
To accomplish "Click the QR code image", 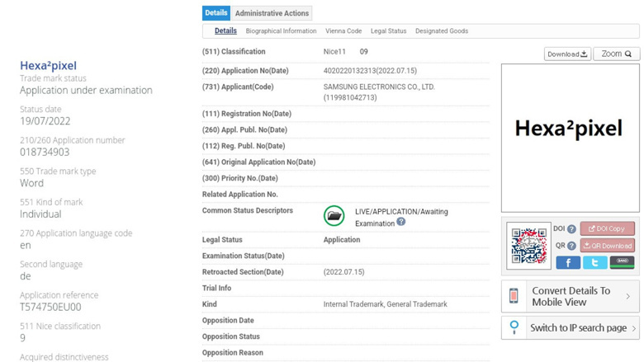I will [528, 246].
